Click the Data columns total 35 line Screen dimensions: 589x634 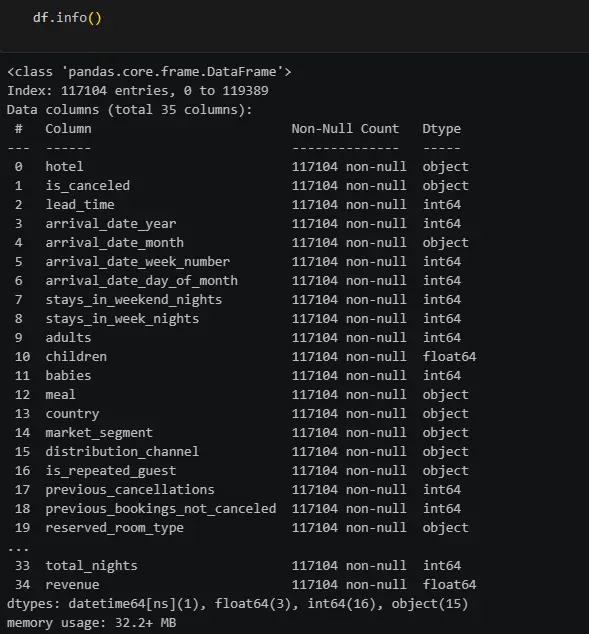coord(130,110)
